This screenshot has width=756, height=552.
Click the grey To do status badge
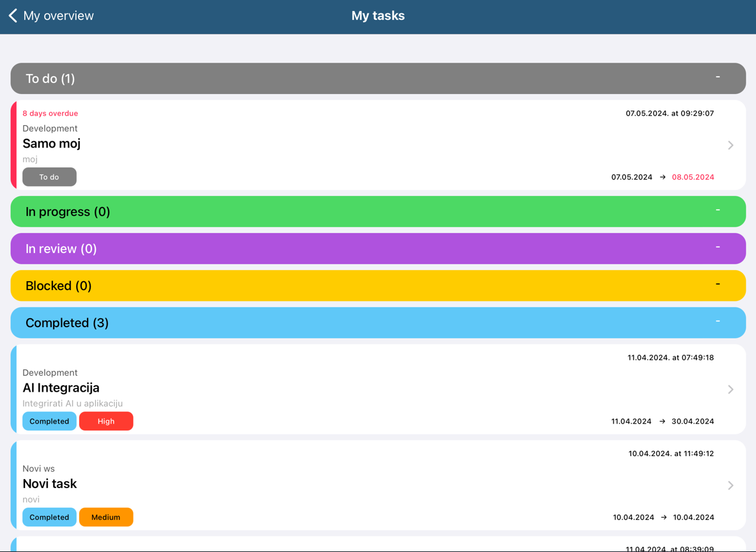point(49,177)
